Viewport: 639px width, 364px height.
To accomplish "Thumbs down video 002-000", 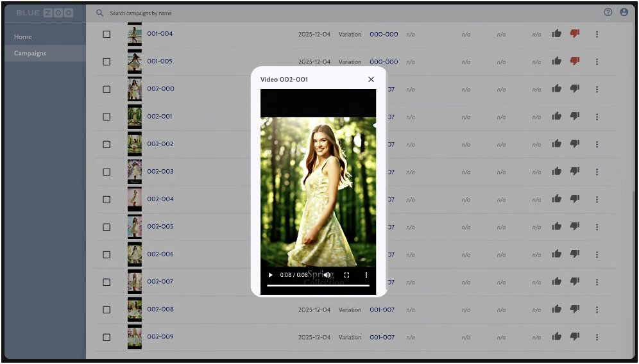I will click(575, 89).
